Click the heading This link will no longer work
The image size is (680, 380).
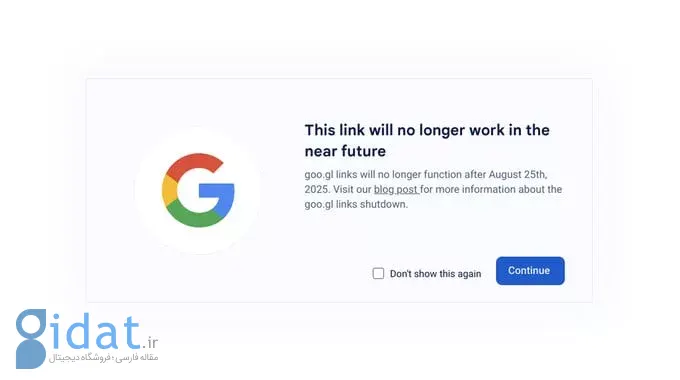(x=427, y=130)
